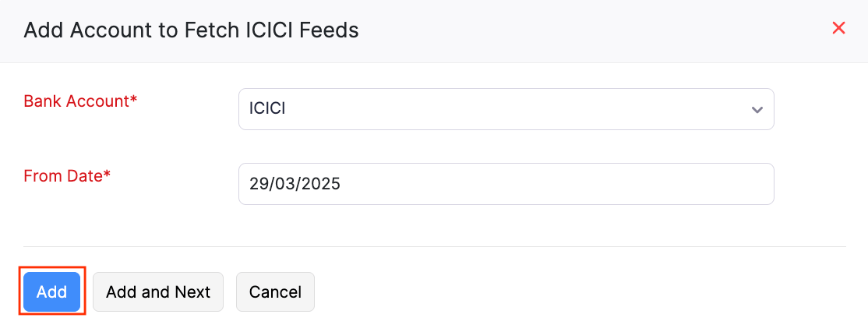Screen dimensions: 868x332
Task: Click empty space right of ICICI text
Action: tap(506, 109)
